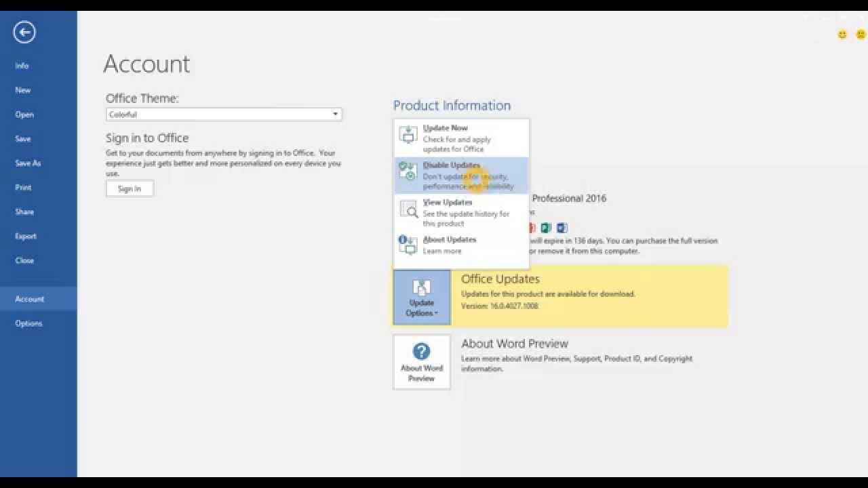Screen dimensions: 868x488
Task: Go back using the back arrow
Action: point(24,32)
